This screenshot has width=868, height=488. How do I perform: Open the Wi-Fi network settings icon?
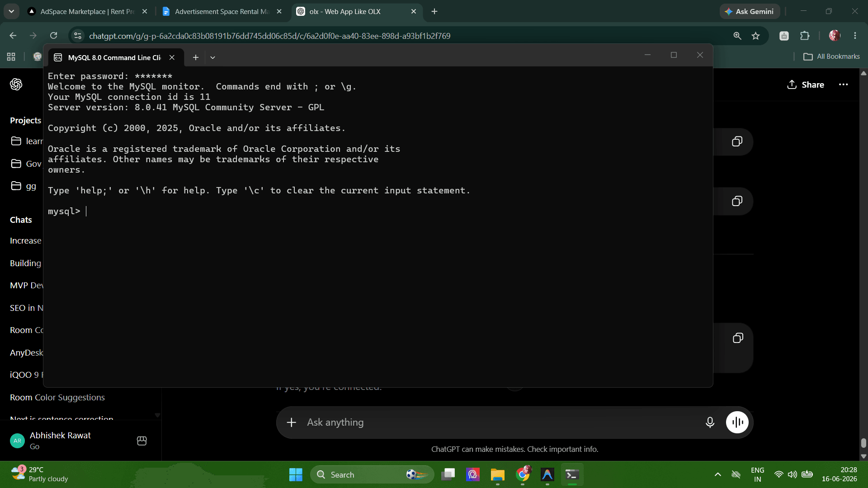(778, 475)
